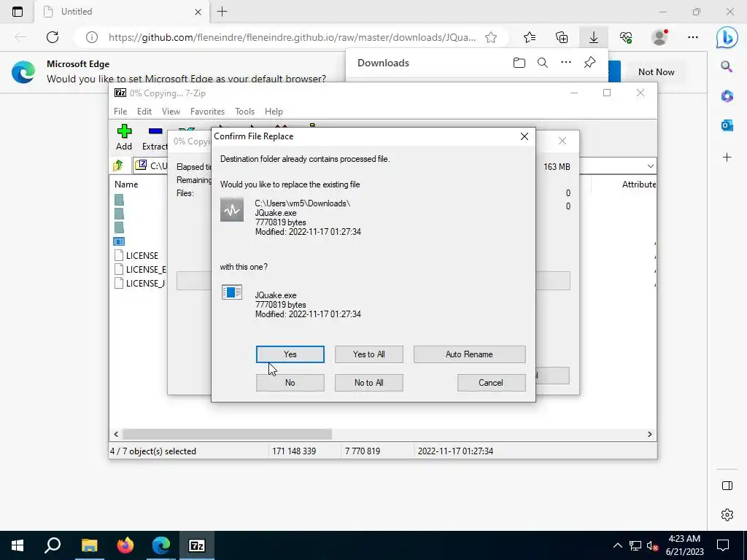The height and width of the screenshot is (560, 747).
Task: Toggle the Edge sidebar visibility icon
Action: click(x=727, y=486)
